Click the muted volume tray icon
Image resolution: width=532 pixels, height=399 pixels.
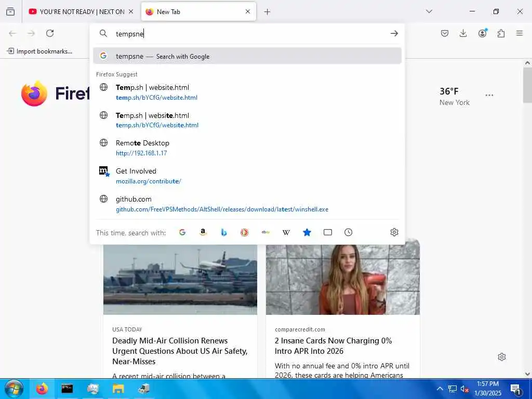(x=464, y=389)
